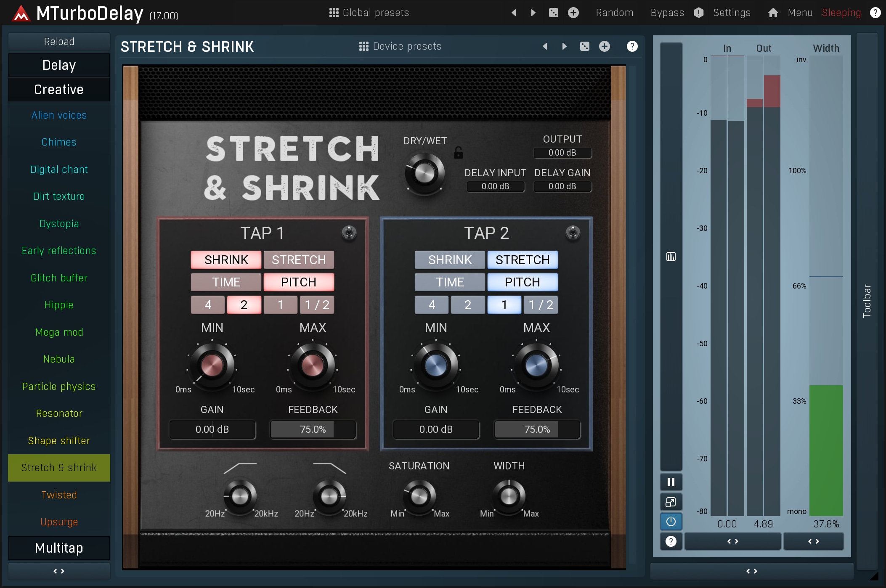The height and width of the screenshot is (588, 886).
Task: Adjust Tap 1 Feedback slider
Action: (313, 429)
